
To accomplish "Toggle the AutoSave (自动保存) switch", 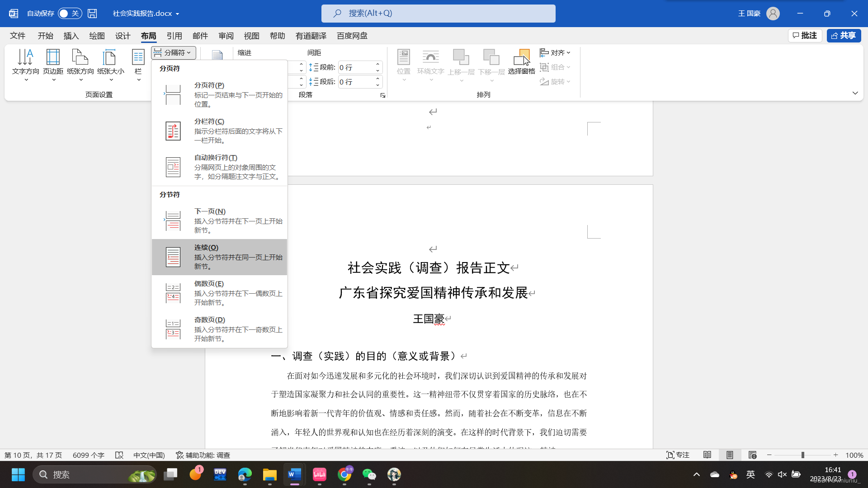I will pos(70,14).
